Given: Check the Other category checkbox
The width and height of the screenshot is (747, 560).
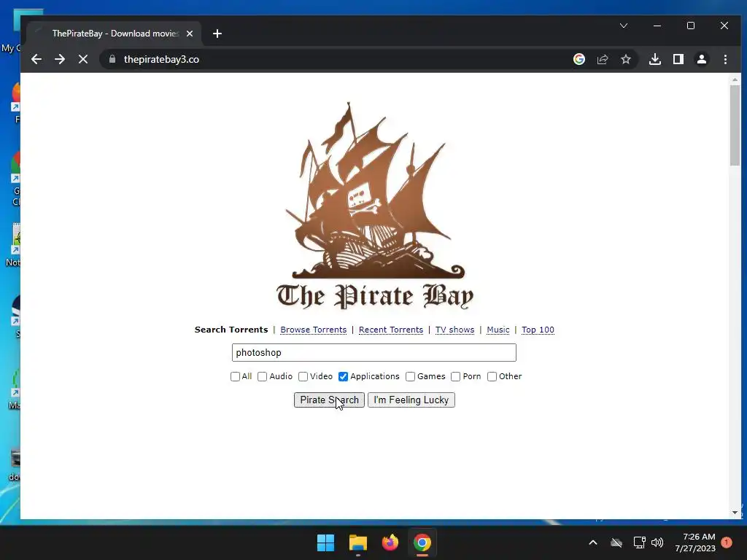Looking at the screenshot, I should click(x=492, y=377).
